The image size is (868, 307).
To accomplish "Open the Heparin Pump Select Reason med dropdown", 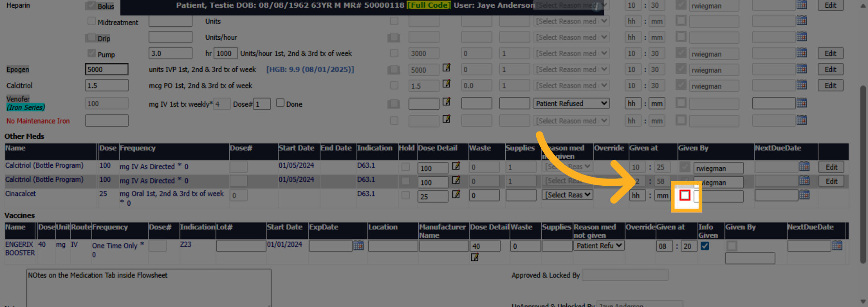I will click(571, 53).
